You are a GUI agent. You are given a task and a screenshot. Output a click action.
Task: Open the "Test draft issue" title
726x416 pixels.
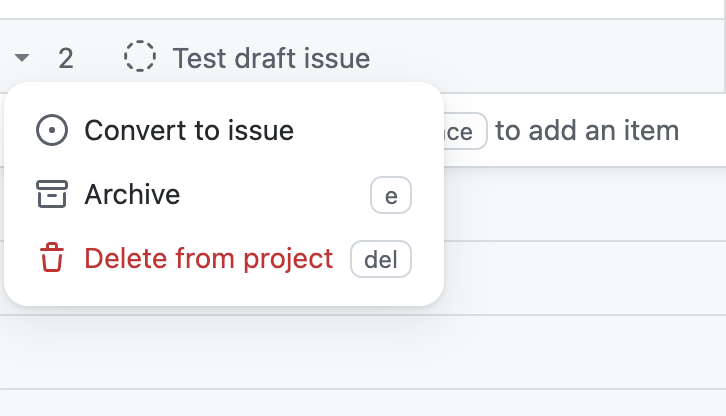point(271,58)
